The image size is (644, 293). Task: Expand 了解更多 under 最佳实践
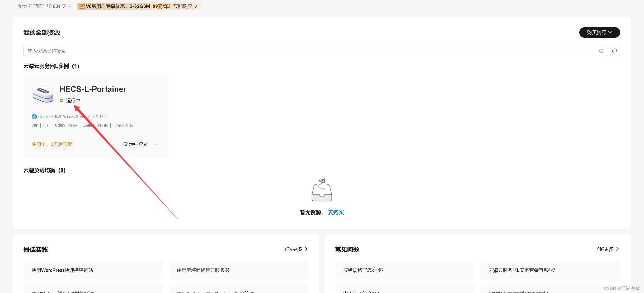coord(295,249)
